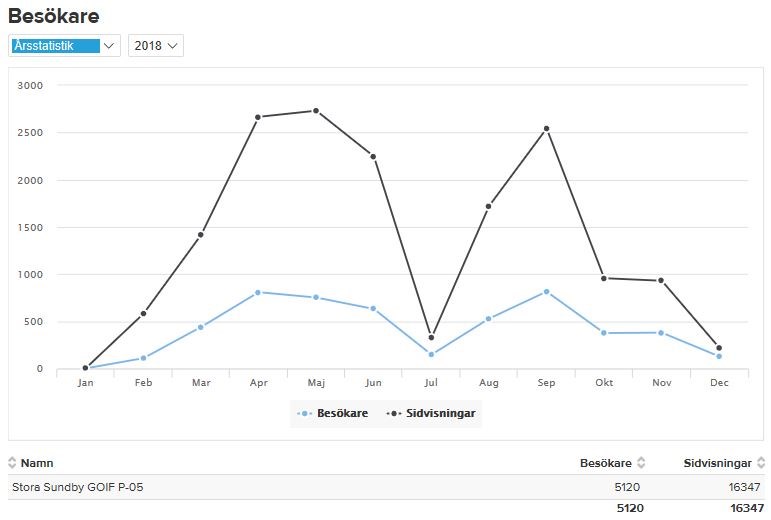Toggle Besökare series in chart legend
771x520 pixels.
click(x=334, y=413)
